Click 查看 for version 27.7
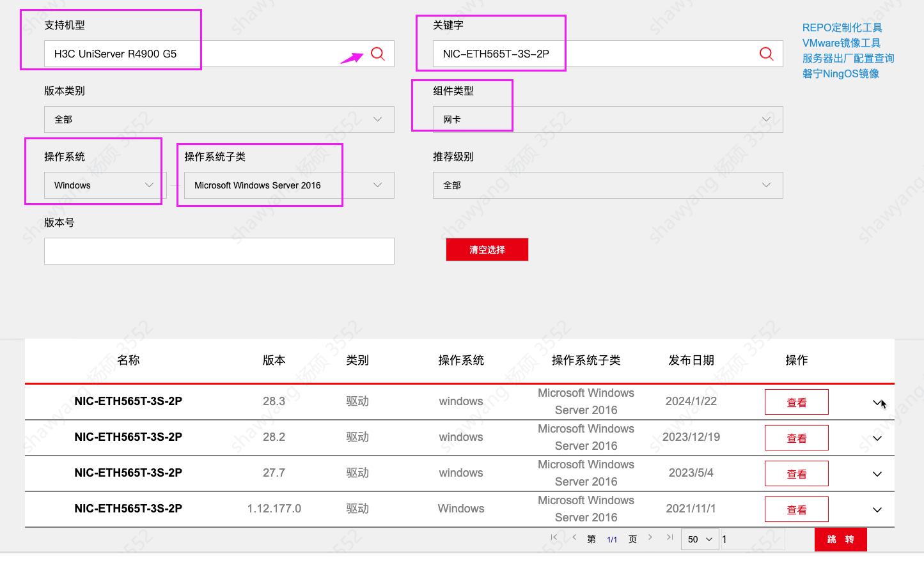The image size is (924, 561). click(x=797, y=473)
